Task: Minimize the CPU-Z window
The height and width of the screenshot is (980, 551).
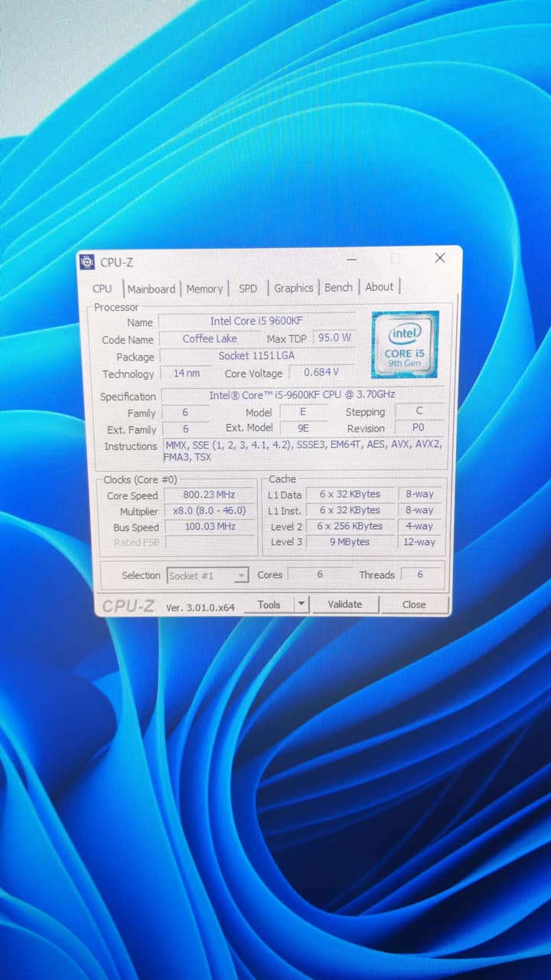Action: (x=351, y=260)
